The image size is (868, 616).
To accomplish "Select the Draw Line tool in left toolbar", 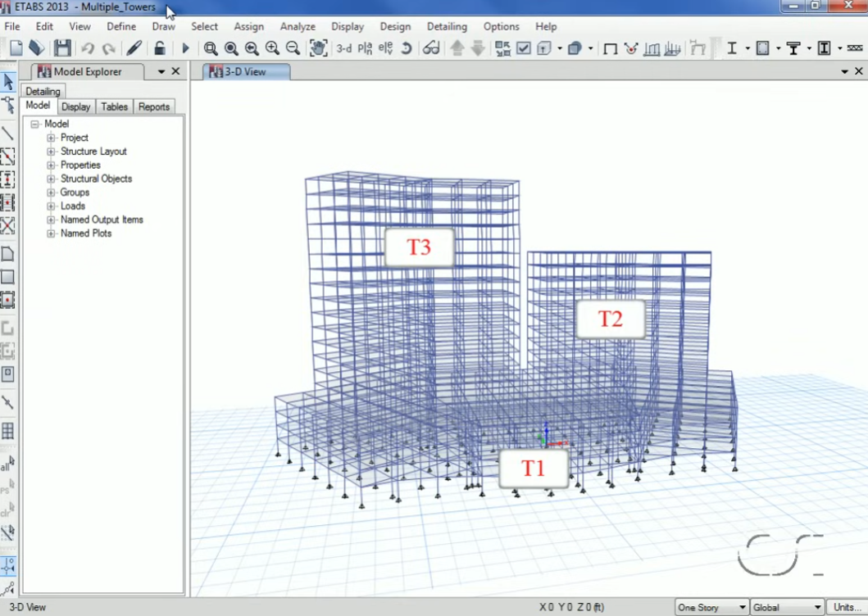I will coord(8,134).
